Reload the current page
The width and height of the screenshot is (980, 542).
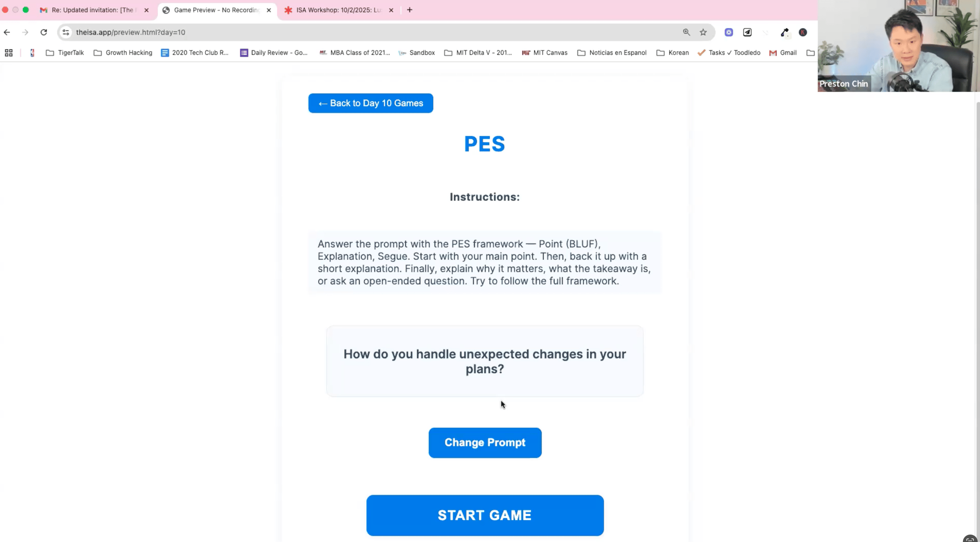click(x=44, y=32)
